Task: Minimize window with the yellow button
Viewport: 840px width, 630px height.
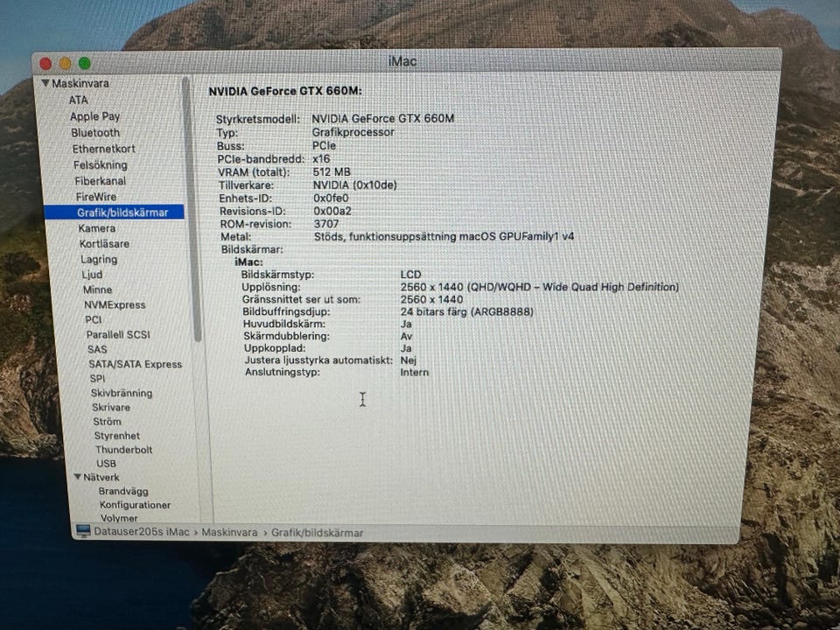Action: [x=66, y=64]
